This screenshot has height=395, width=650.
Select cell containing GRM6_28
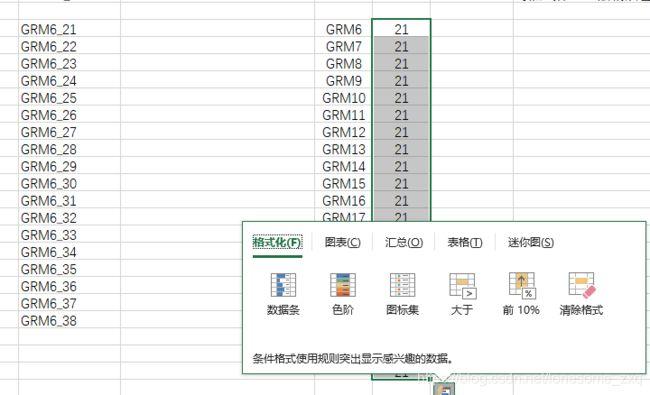tap(70, 149)
